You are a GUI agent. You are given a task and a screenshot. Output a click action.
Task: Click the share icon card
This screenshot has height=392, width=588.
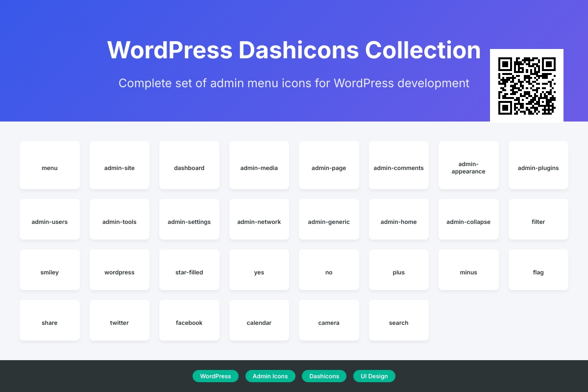click(49, 320)
